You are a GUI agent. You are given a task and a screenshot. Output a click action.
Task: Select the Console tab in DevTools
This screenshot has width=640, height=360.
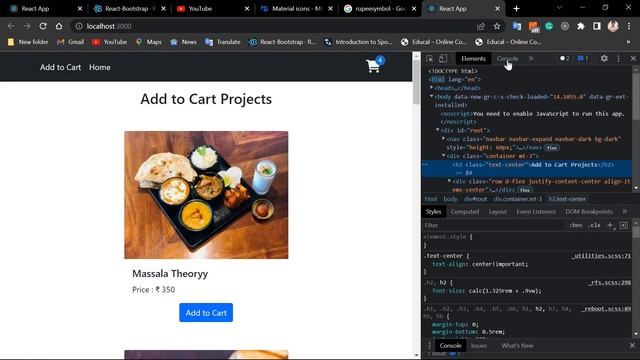507,59
